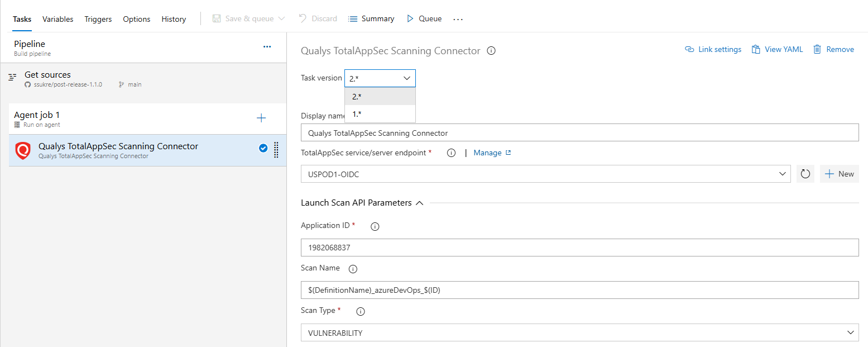Select the Qualys TotalAppSec Scanning Connector task
This screenshot has width=868, height=347.
coord(147,150)
